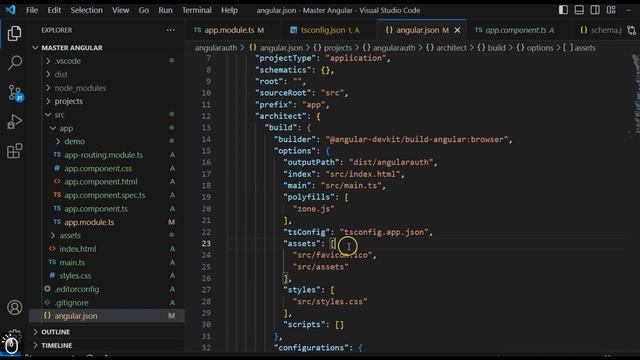Image resolution: width=640 pixels, height=360 pixels.
Task: Place cursor on line number 14
Action: (x=207, y=139)
